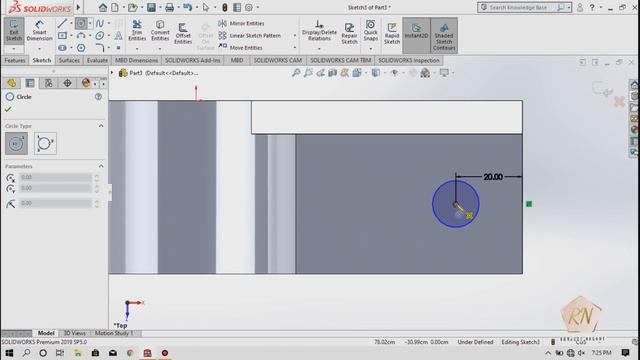Select the Straight Slot tool
Screen dimensions: 640x360
pos(62,48)
